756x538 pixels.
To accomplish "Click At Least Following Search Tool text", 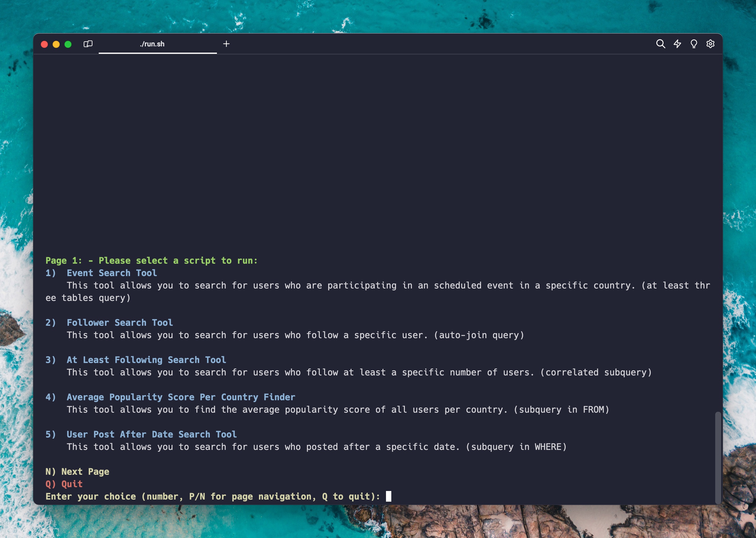I will click(146, 360).
